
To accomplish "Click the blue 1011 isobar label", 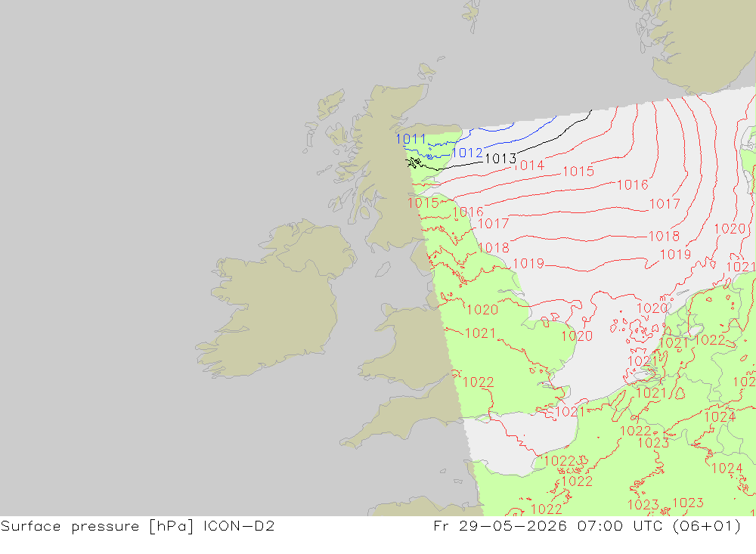I will pos(411,139).
